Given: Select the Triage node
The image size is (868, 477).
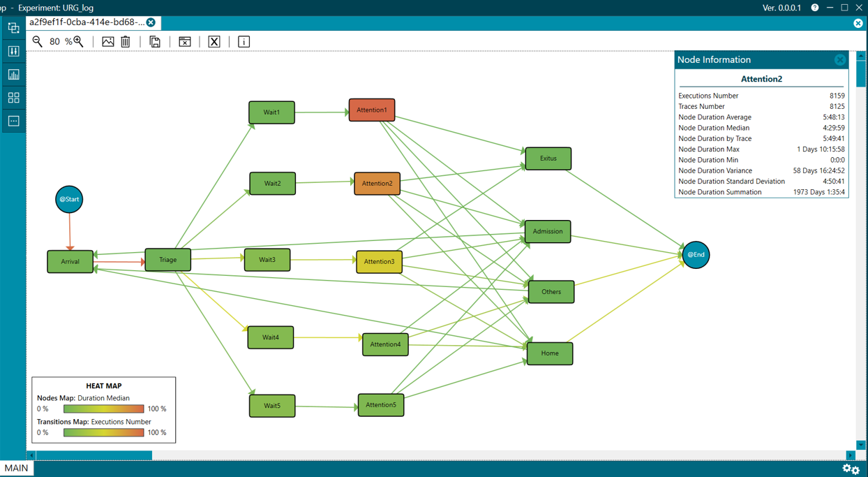Looking at the screenshot, I should tap(168, 260).
